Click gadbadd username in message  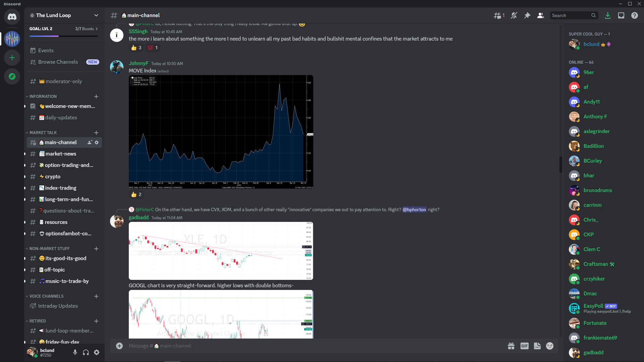[x=139, y=218]
